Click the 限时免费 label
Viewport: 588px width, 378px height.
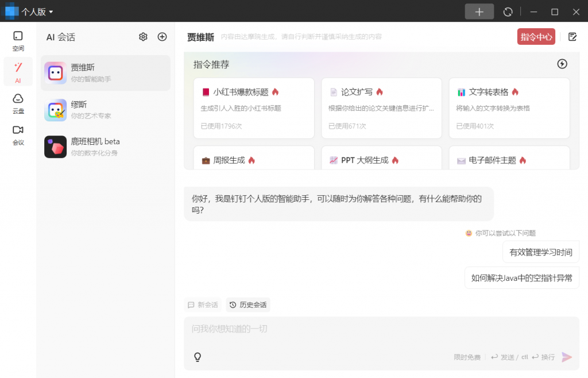[467, 357]
